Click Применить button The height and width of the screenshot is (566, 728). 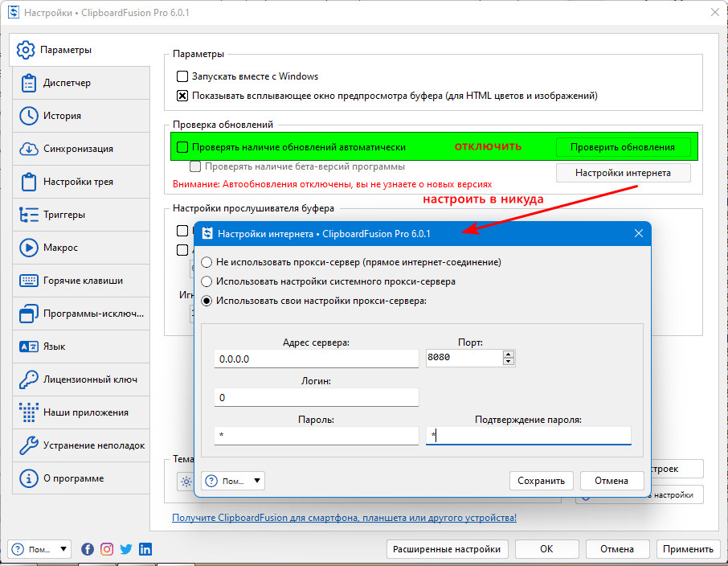click(688, 549)
